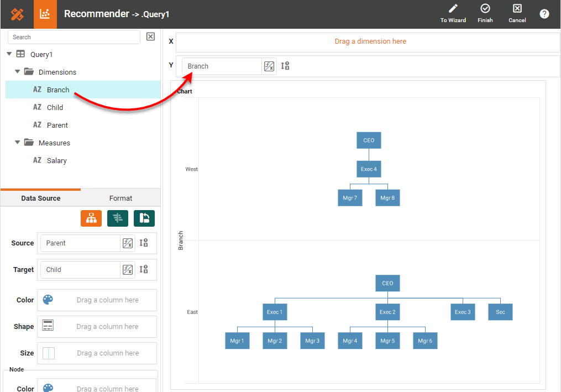Clear the search box with X icon
The height and width of the screenshot is (392, 561).
[x=150, y=37]
